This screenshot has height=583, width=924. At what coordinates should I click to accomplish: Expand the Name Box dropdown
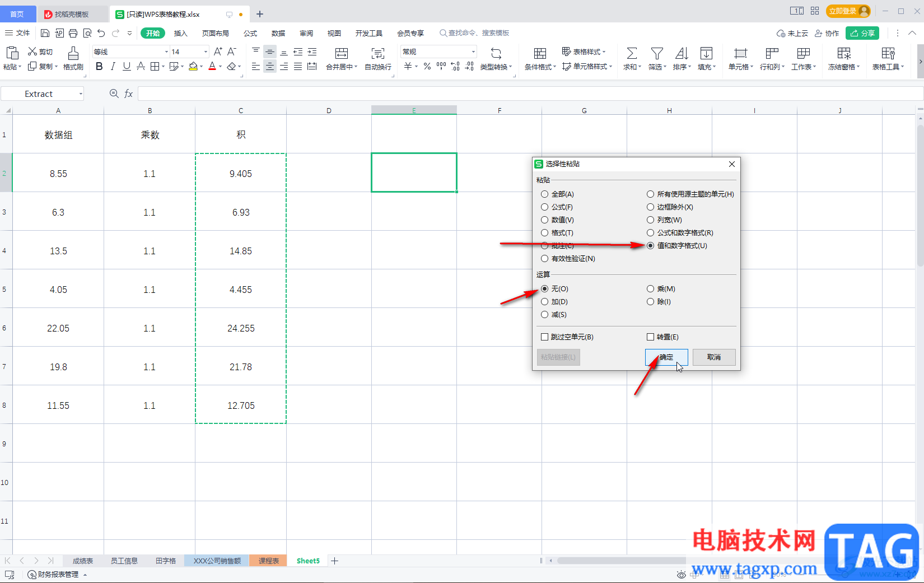pos(81,94)
